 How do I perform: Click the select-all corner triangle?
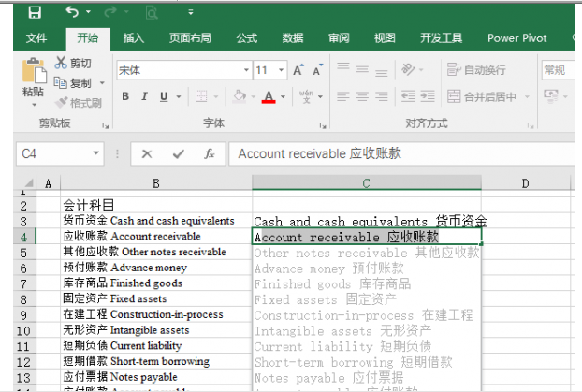tap(29, 183)
